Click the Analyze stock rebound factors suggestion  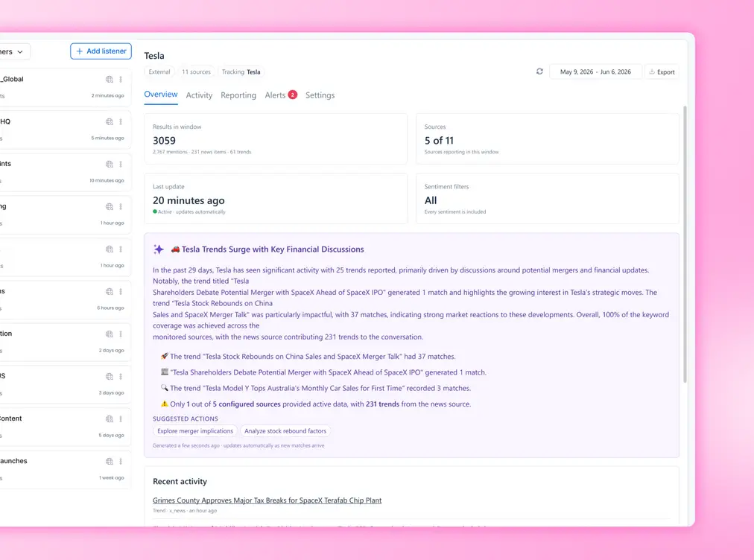[285, 430]
